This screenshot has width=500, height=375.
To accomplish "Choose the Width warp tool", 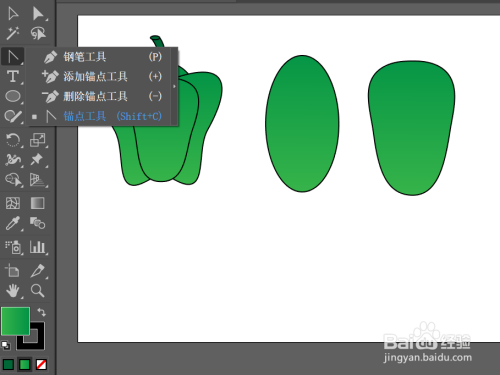I will pyautogui.click(x=13, y=160).
